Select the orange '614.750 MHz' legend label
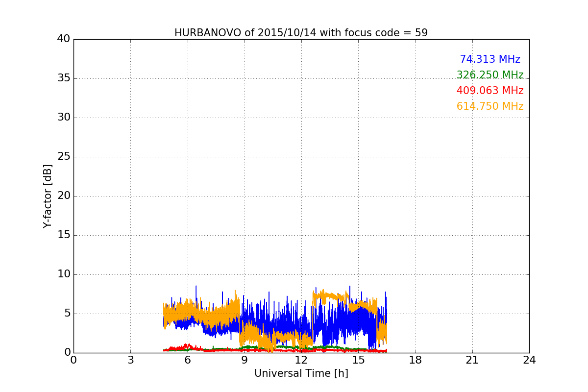The image size is (588, 392). pyautogui.click(x=490, y=106)
